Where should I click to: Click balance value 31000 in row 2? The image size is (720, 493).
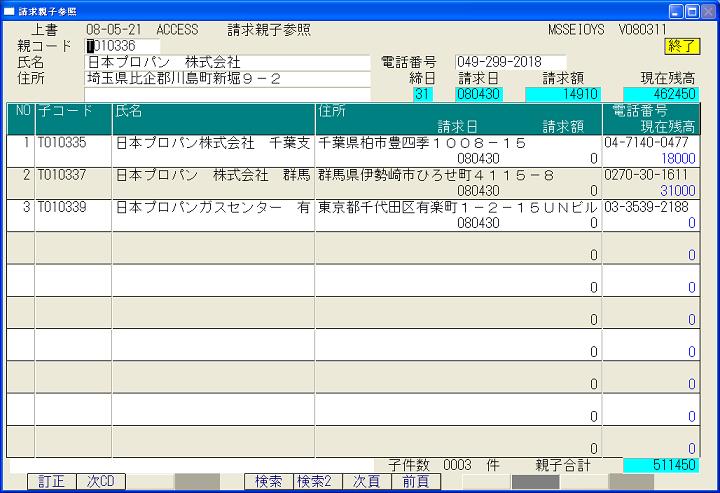[678, 190]
